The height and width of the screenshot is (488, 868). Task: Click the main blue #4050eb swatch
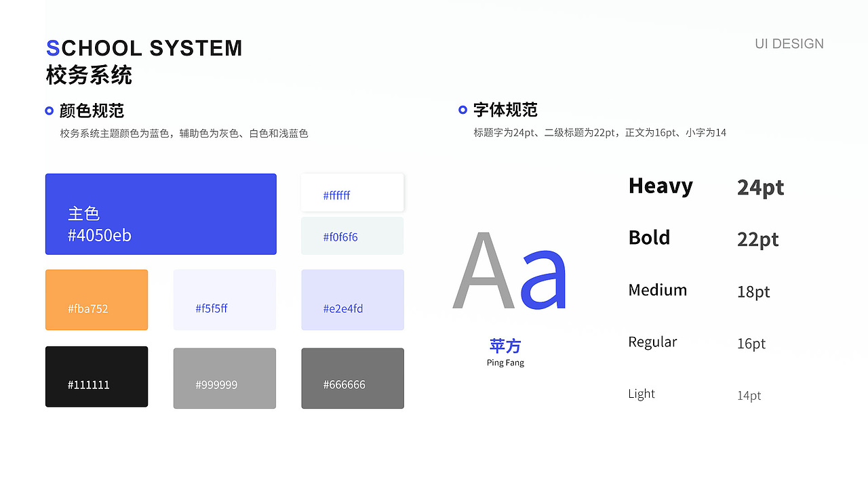point(161,214)
